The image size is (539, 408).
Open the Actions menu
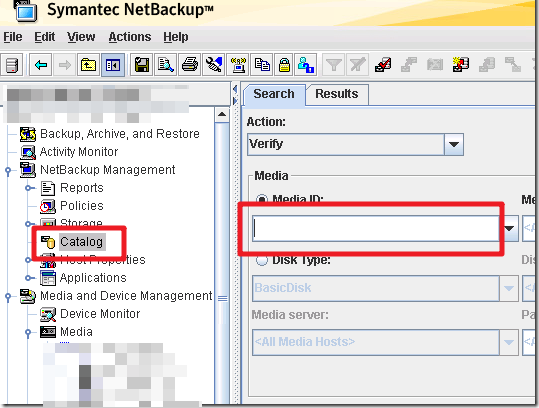click(x=130, y=37)
